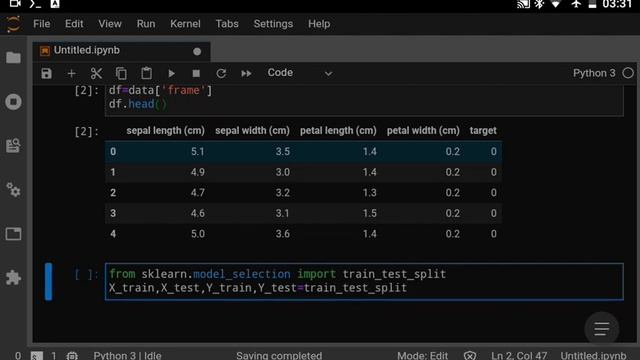
Task: Click the kernel chip icon in the status bar
Action: (72, 356)
